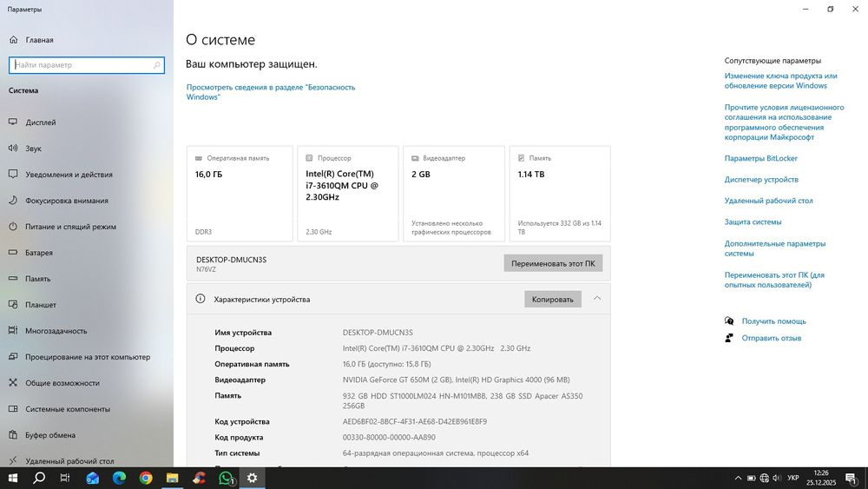Image resolution: width=868 pixels, height=489 pixels.
Task: Click device code AED6BF02-8BCF-4F31-AE68-D42EB961E8F9
Action: coord(415,421)
